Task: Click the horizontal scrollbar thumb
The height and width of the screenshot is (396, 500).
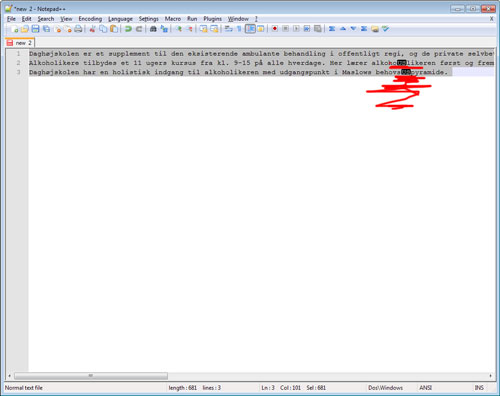Action: pos(91,376)
